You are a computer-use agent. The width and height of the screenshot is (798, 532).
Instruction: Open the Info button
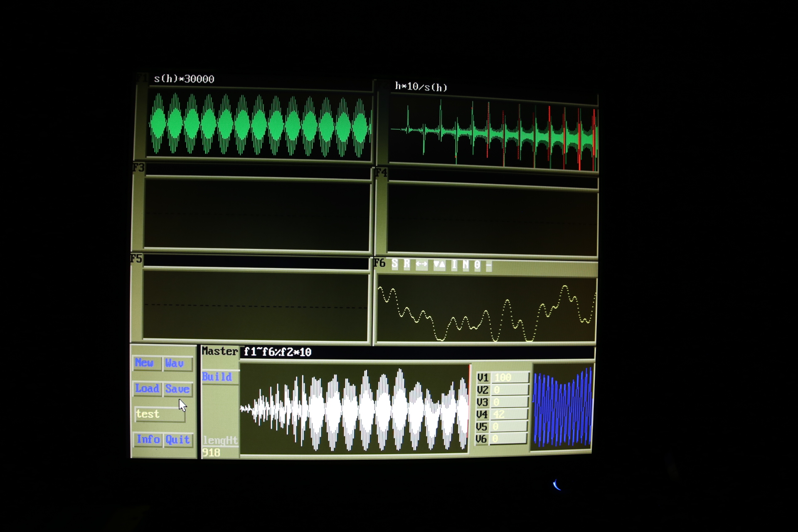click(148, 440)
